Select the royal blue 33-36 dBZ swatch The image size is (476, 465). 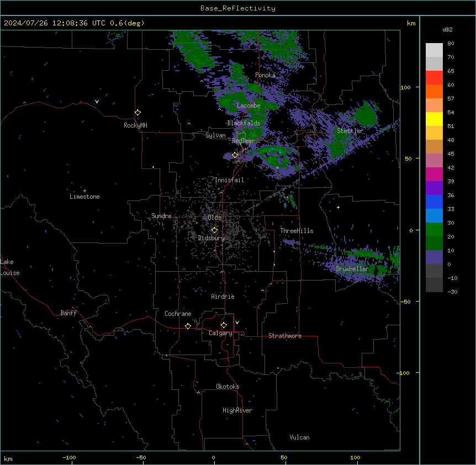(434, 202)
